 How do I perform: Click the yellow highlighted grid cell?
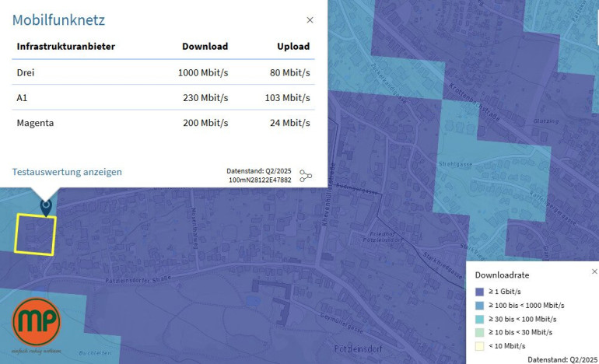[36, 235]
